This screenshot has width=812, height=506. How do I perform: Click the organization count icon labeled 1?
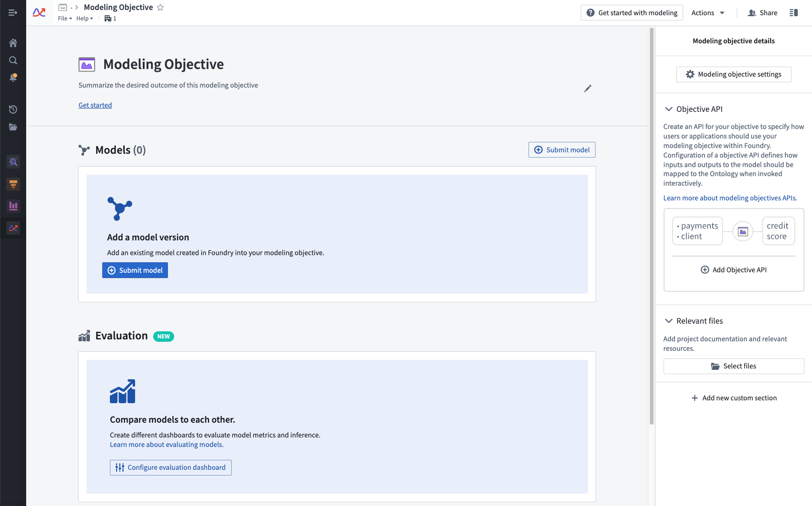pyautogui.click(x=110, y=19)
